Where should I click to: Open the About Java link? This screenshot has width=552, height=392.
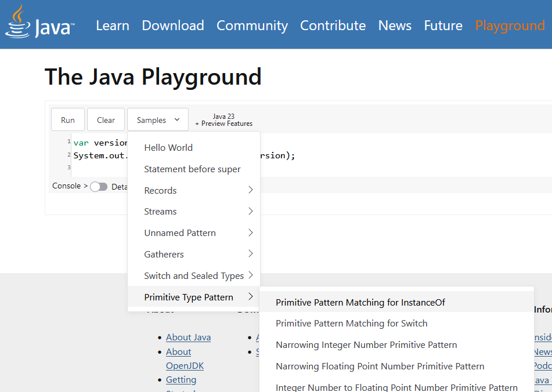tap(188, 337)
